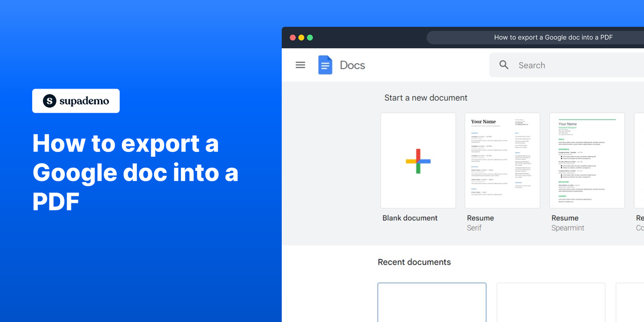
Task: Click the 'Recent documents' section heading
Action: click(414, 262)
